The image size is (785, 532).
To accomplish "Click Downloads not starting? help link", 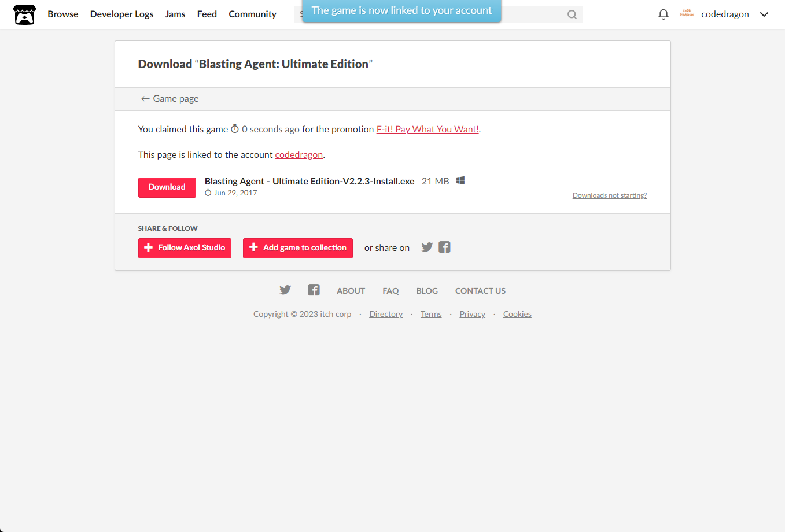I will 610,195.
